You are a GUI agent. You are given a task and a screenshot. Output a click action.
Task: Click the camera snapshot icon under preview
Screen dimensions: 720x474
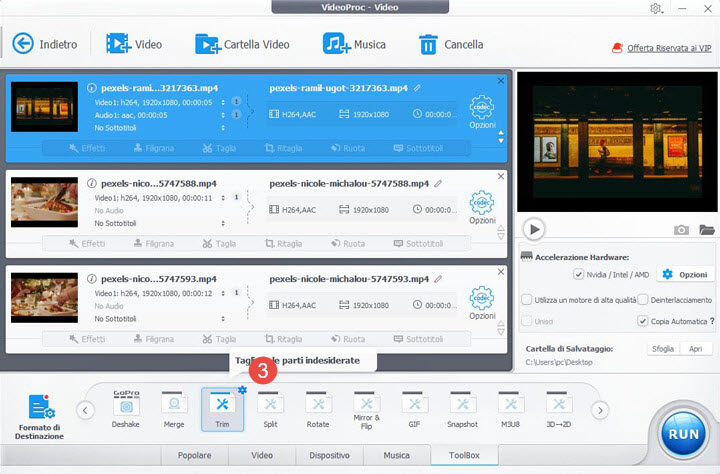[x=681, y=230]
